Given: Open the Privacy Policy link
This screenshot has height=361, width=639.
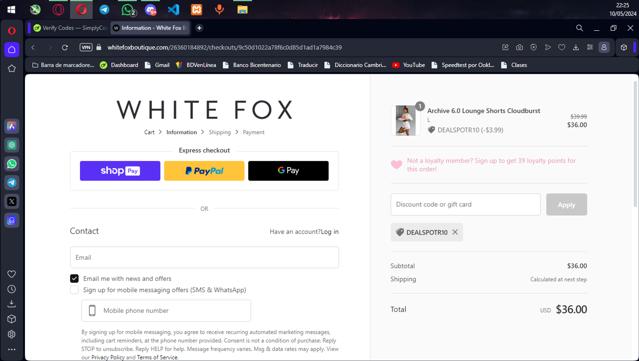Looking at the screenshot, I should point(108,357).
